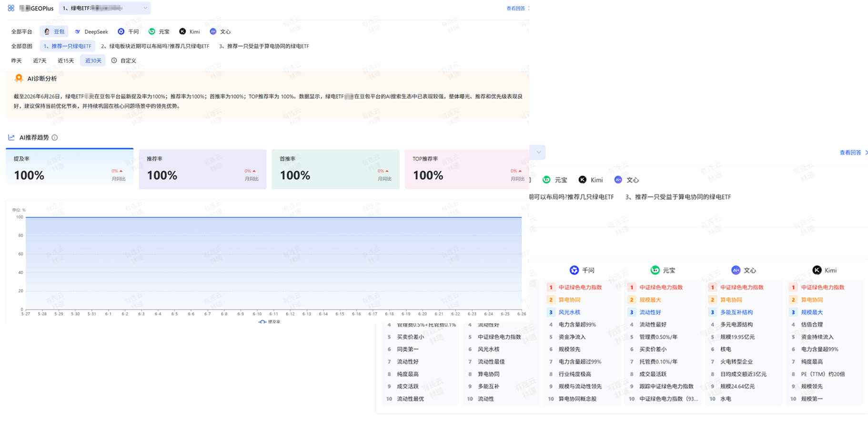Click 同类第一 in the partly hidden ranking list

(x=407, y=349)
